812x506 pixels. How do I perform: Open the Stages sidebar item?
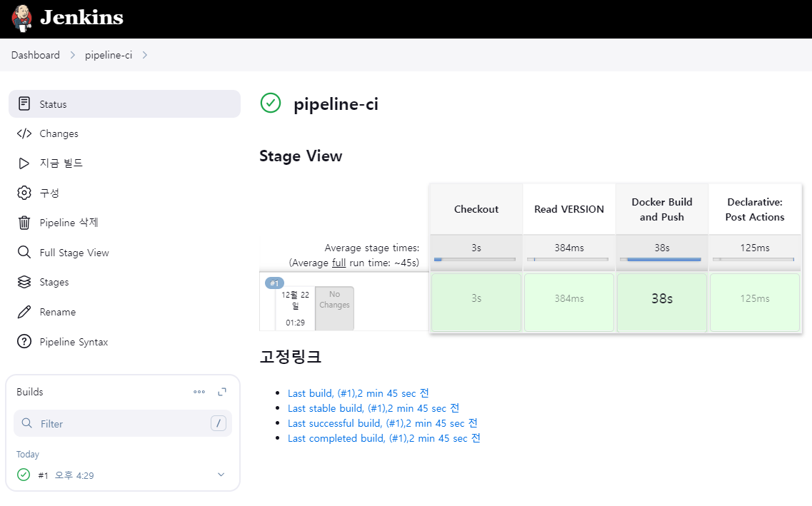pyautogui.click(x=124, y=282)
